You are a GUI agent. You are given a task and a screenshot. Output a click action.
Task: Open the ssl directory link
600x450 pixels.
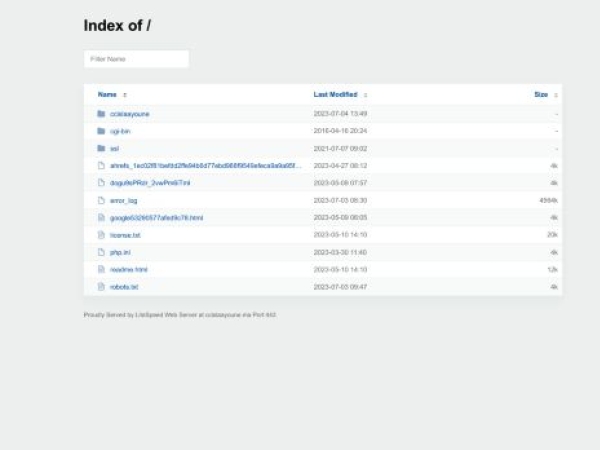(114, 148)
